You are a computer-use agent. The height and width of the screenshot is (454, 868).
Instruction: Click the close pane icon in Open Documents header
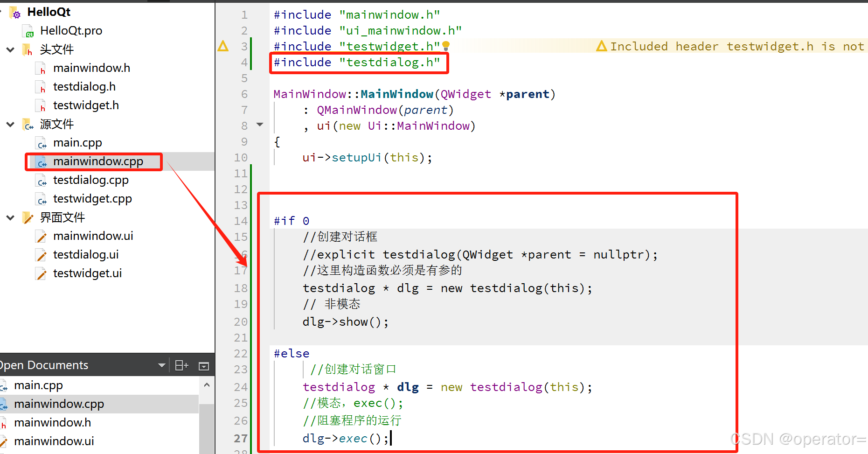point(204,366)
